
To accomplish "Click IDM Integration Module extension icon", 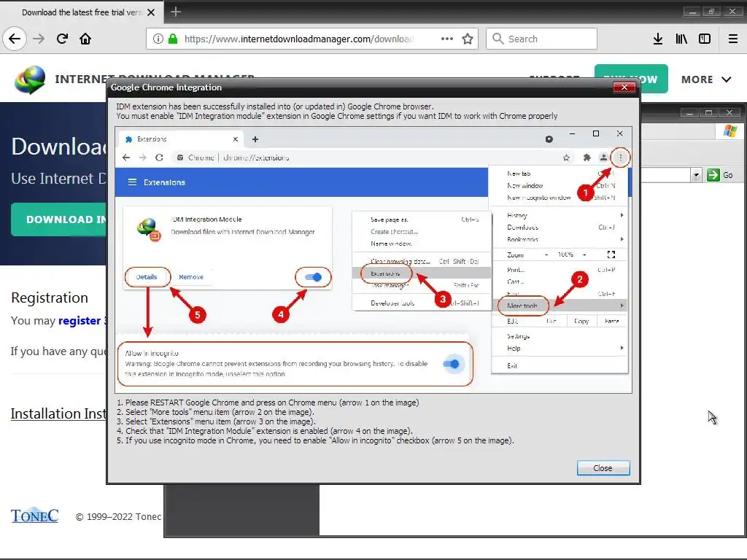I will [x=149, y=229].
